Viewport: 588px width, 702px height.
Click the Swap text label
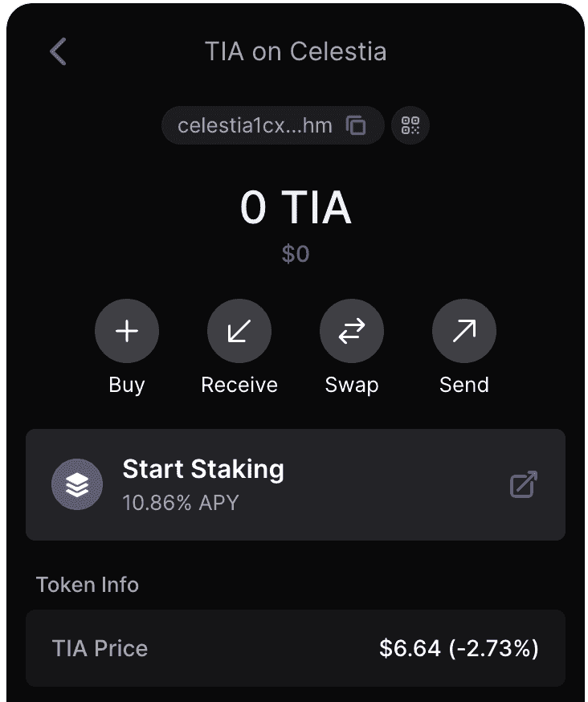(352, 385)
